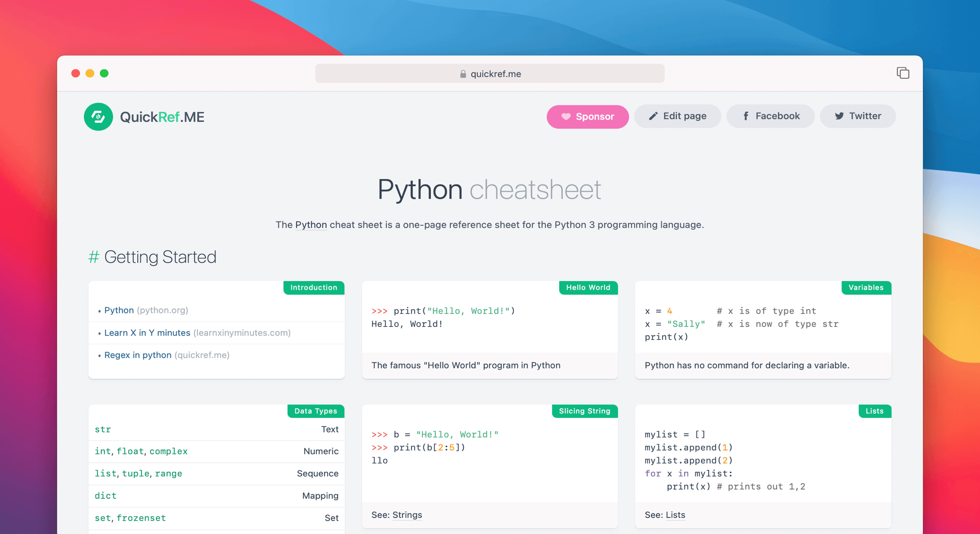Select the pencil icon on Edit page
This screenshot has width=980, height=534.
point(653,116)
